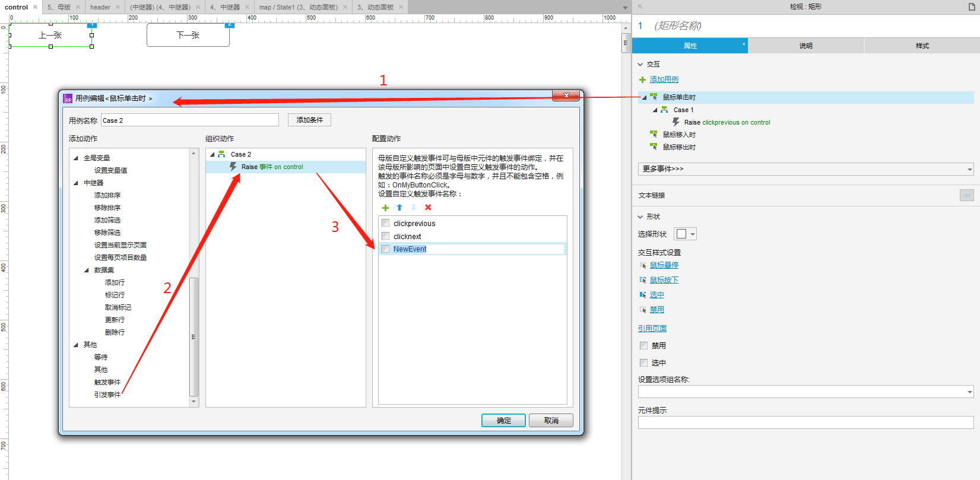Switch to the header page tab
This screenshot has height=480, width=980.
pos(100,7)
